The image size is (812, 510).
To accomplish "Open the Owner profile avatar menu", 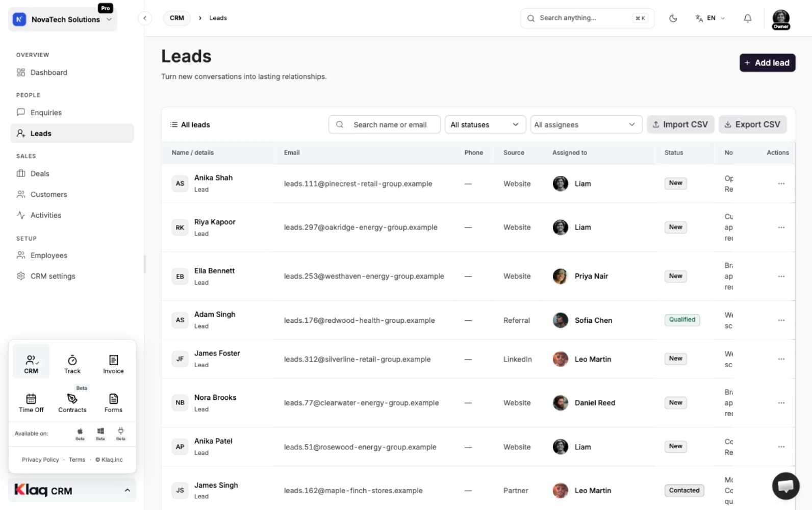I will [781, 19].
